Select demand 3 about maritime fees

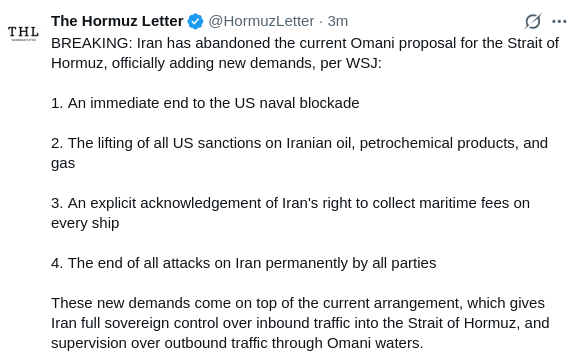tap(290, 213)
